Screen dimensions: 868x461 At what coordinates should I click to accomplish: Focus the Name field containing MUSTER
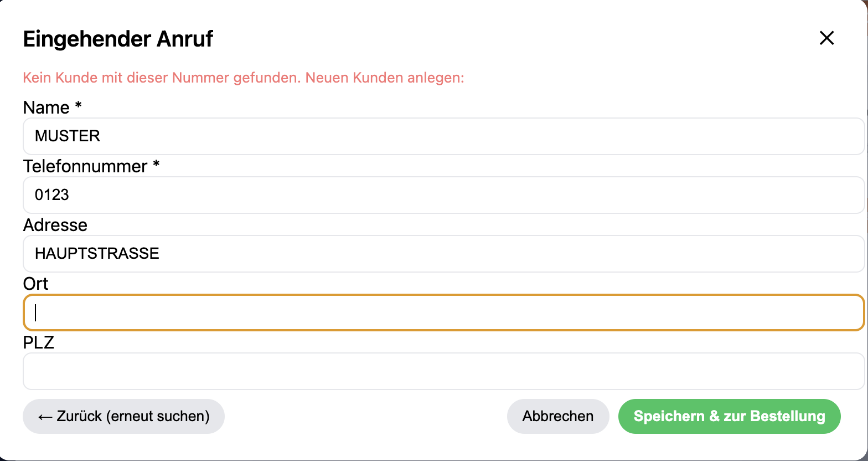pos(387,136)
